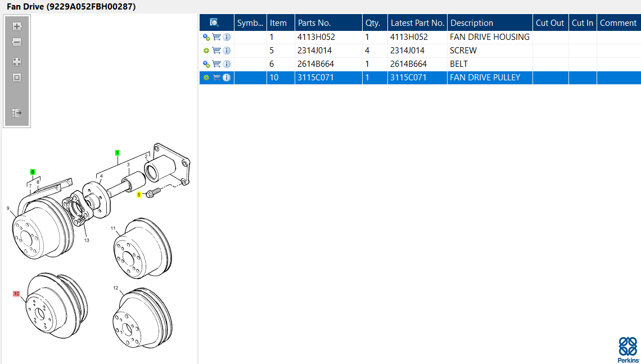The width and height of the screenshot is (641, 364).
Task: Select part number 4113H052 in Parts No. column
Action: [317, 37]
